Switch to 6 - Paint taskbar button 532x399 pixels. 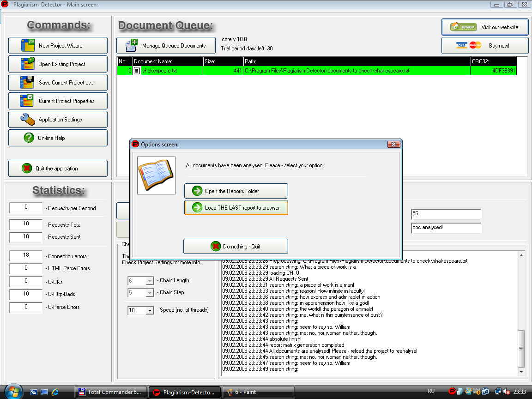coord(258,392)
